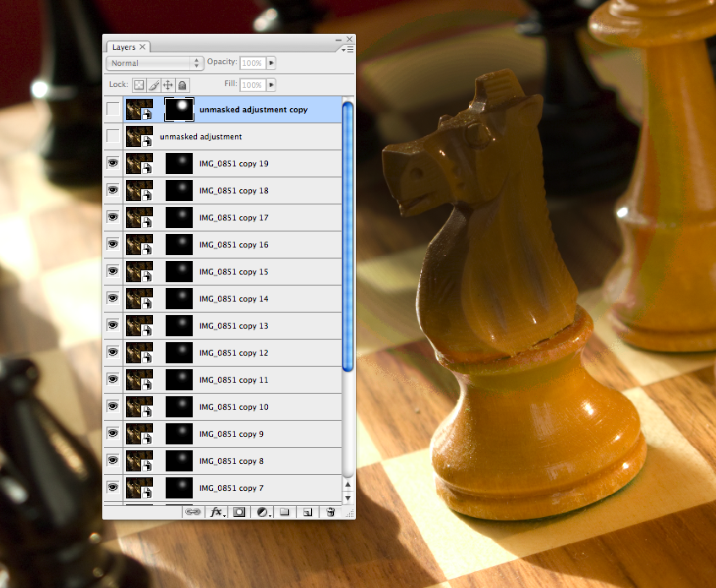Select image thumbnail of unmasked adjustment copy
Screen dimensions: 716x588
point(139,109)
